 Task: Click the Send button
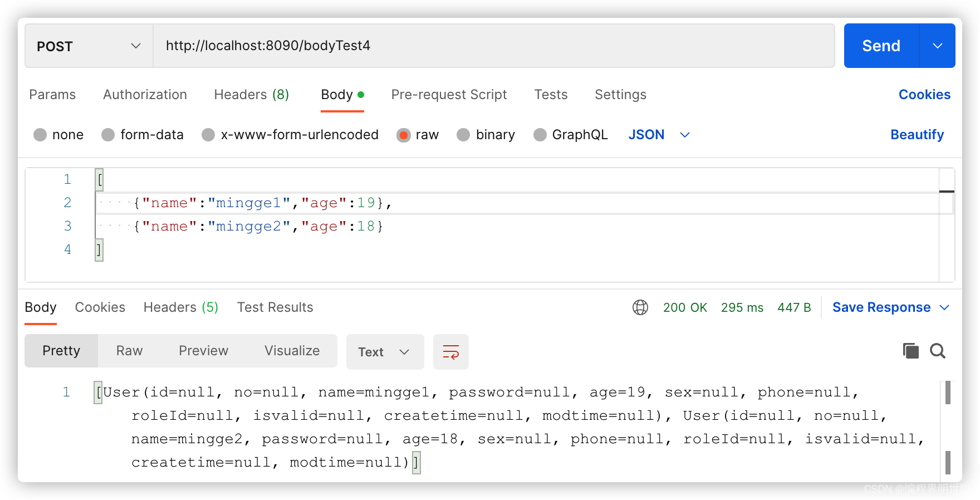(x=881, y=46)
